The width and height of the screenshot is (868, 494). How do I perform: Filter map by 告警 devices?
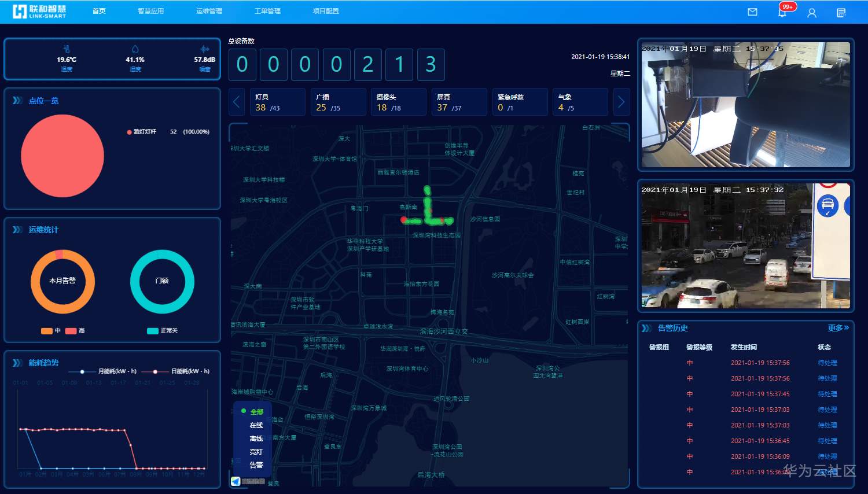256,465
